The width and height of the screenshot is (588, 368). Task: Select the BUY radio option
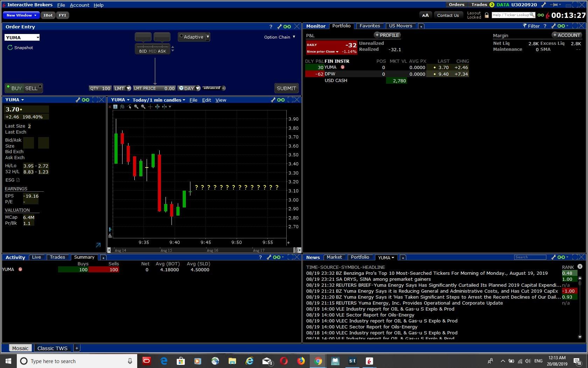[8, 87]
